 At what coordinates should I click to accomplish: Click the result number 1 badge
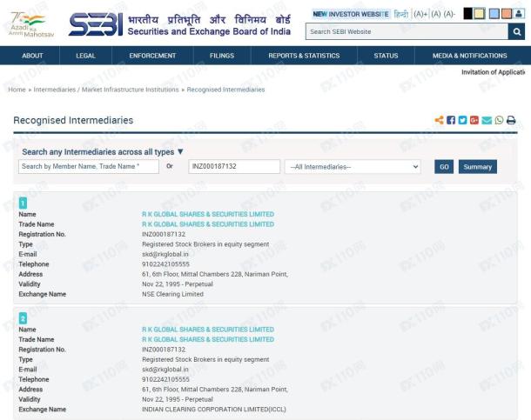pos(23,203)
